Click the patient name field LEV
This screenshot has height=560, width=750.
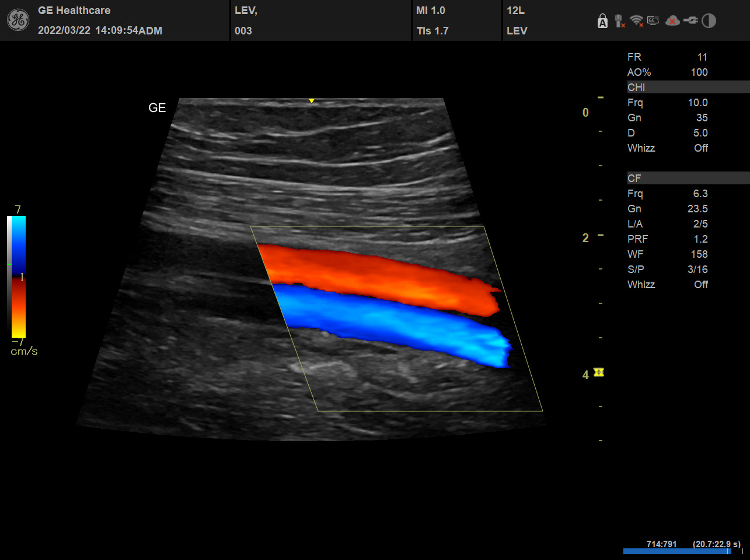(x=246, y=10)
